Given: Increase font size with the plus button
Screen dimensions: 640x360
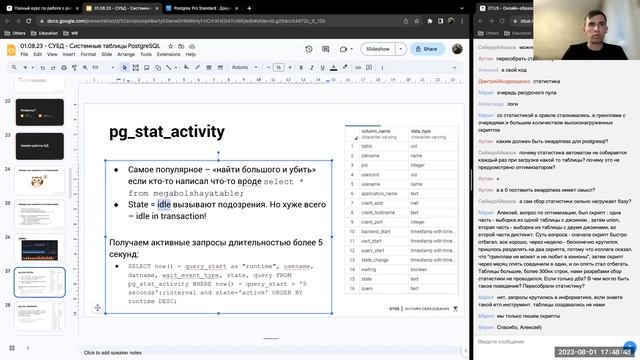Looking at the screenshot, I should tap(290, 67).
